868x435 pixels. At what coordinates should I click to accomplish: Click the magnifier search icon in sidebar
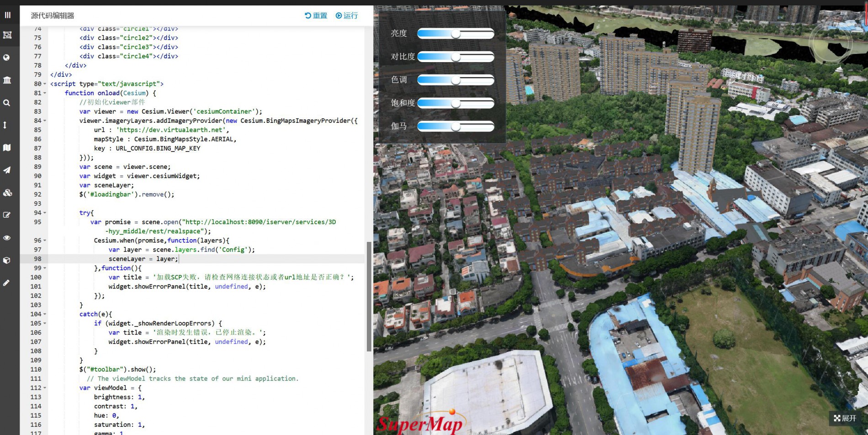6,103
